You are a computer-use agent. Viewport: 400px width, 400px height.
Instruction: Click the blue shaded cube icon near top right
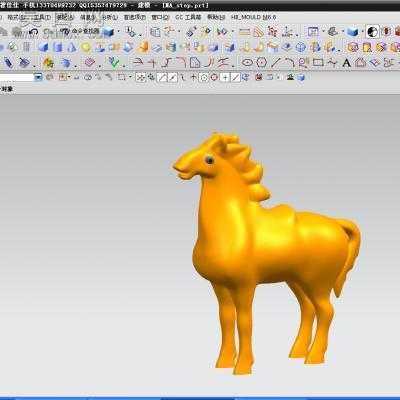pos(352,32)
